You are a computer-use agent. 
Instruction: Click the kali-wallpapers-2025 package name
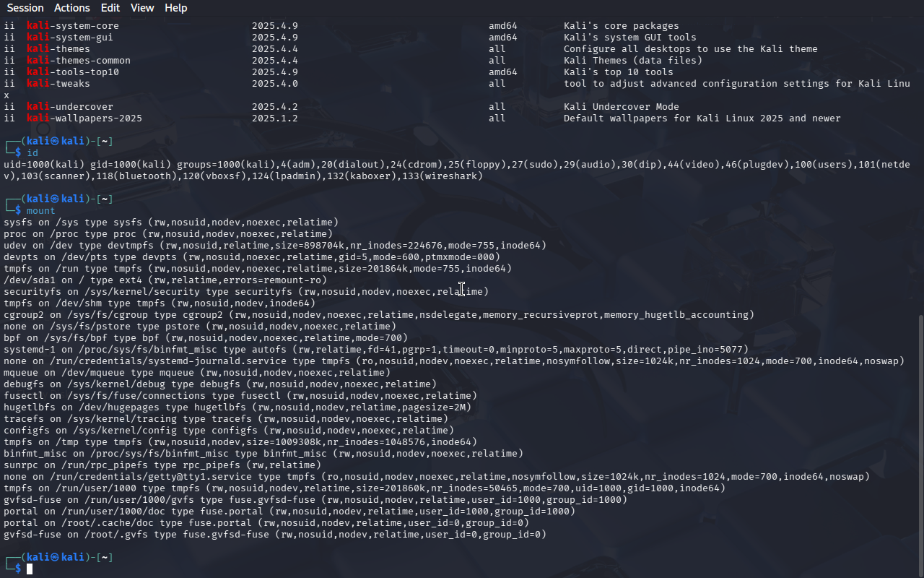pyautogui.click(x=84, y=118)
